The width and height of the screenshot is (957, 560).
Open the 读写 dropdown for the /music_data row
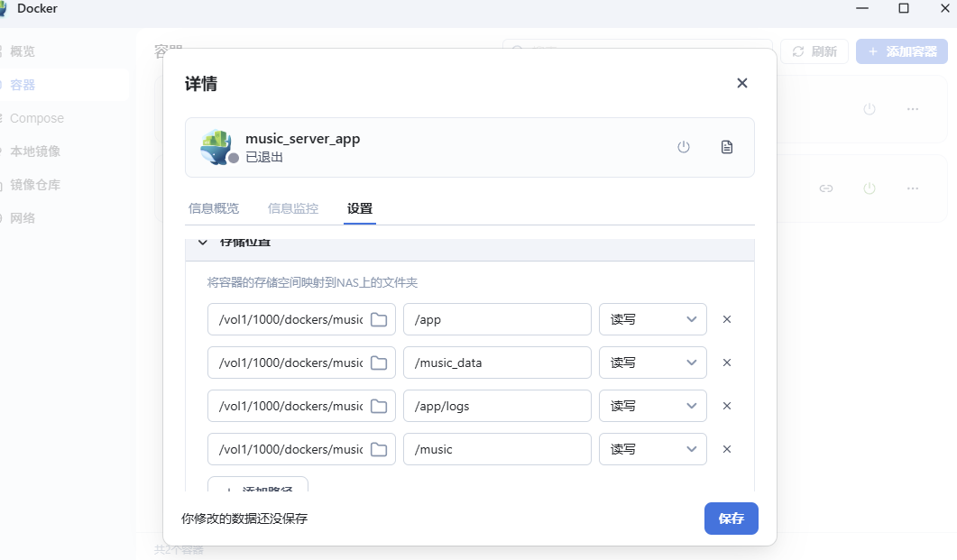652,363
